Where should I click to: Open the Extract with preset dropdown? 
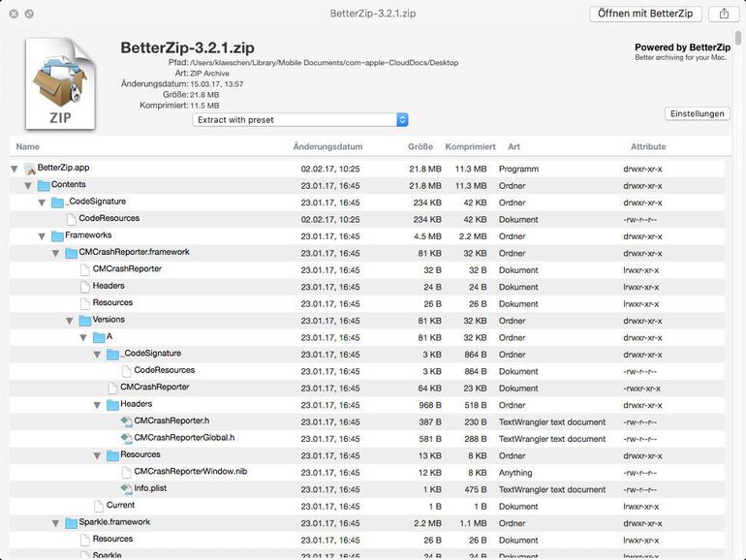coord(300,120)
